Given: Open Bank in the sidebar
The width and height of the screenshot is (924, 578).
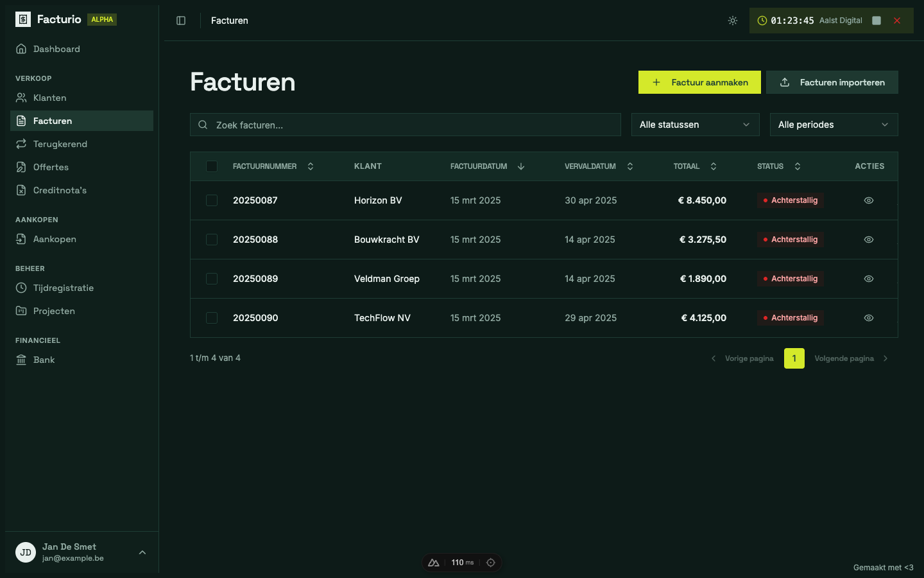Looking at the screenshot, I should (x=81, y=360).
